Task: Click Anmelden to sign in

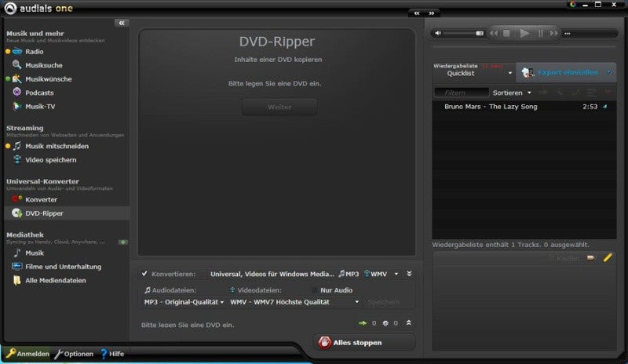Action: pos(27,354)
